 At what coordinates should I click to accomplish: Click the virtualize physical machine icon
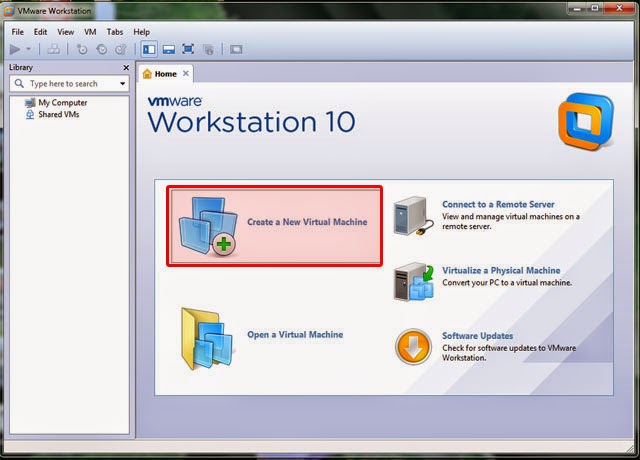coord(414,282)
